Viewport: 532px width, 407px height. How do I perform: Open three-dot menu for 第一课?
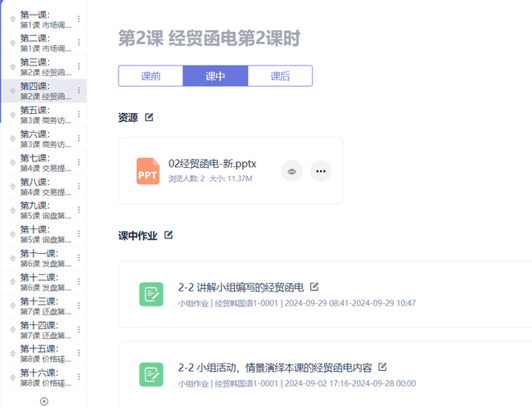point(79,19)
